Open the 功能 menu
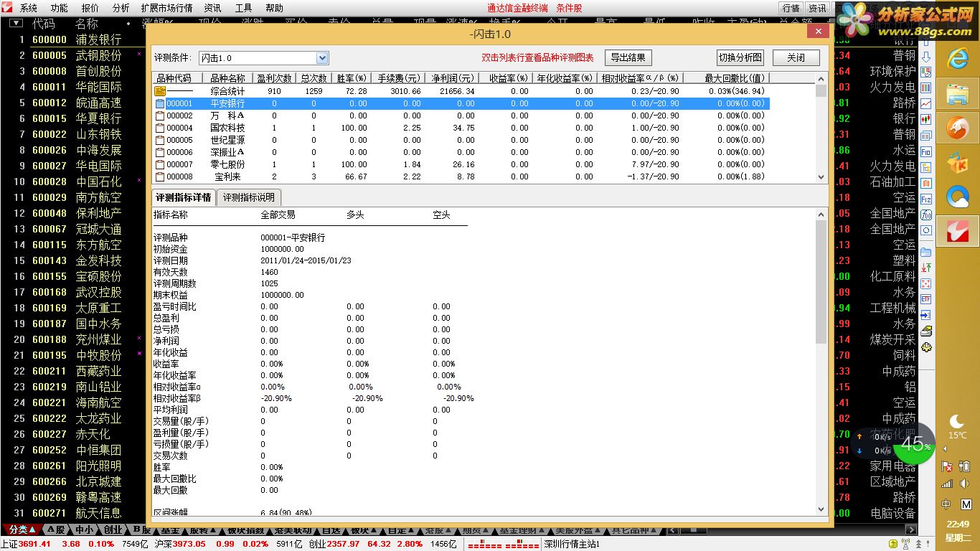Viewport: 980px width, 551px height. [60, 8]
